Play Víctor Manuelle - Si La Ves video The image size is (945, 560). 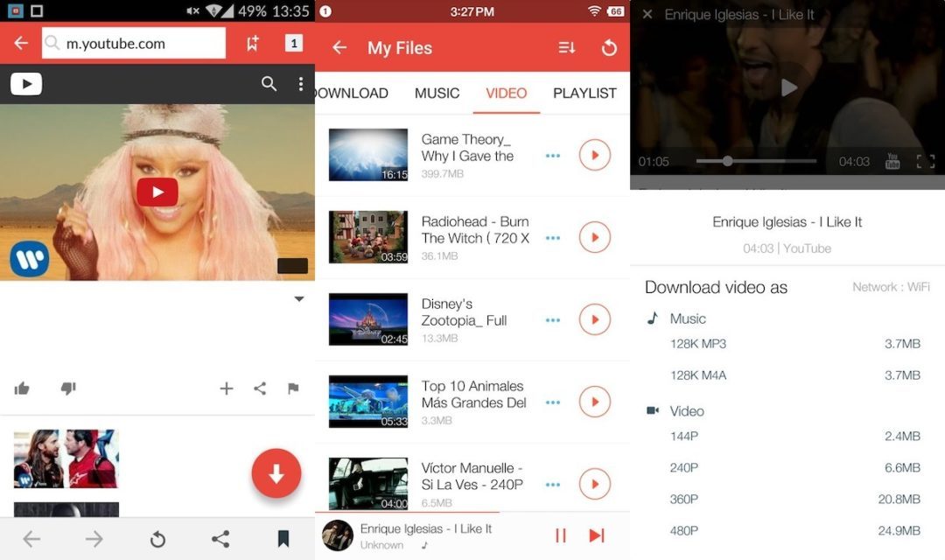pyautogui.click(x=595, y=484)
